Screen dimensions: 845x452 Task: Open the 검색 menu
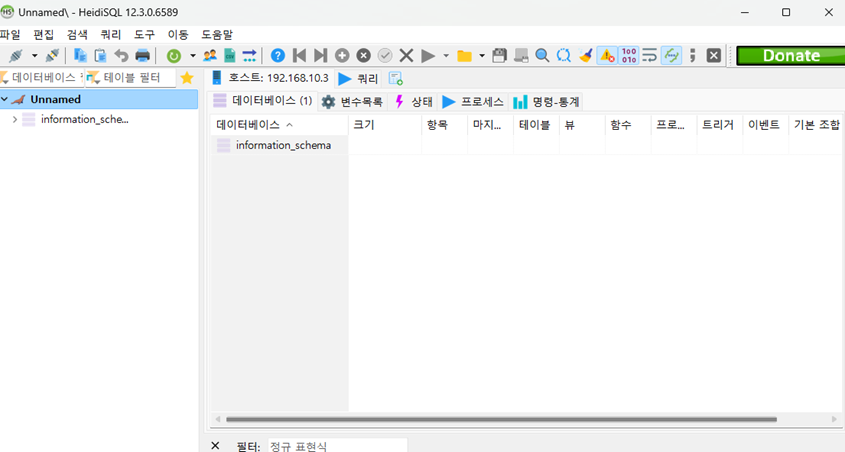coord(77,35)
